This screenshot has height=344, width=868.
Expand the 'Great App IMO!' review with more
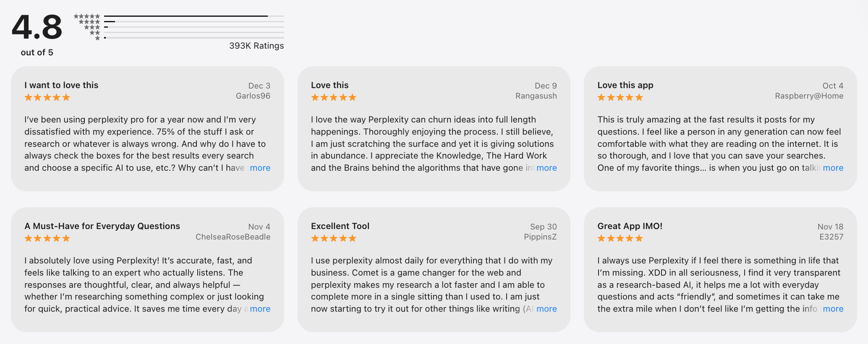[x=834, y=309]
